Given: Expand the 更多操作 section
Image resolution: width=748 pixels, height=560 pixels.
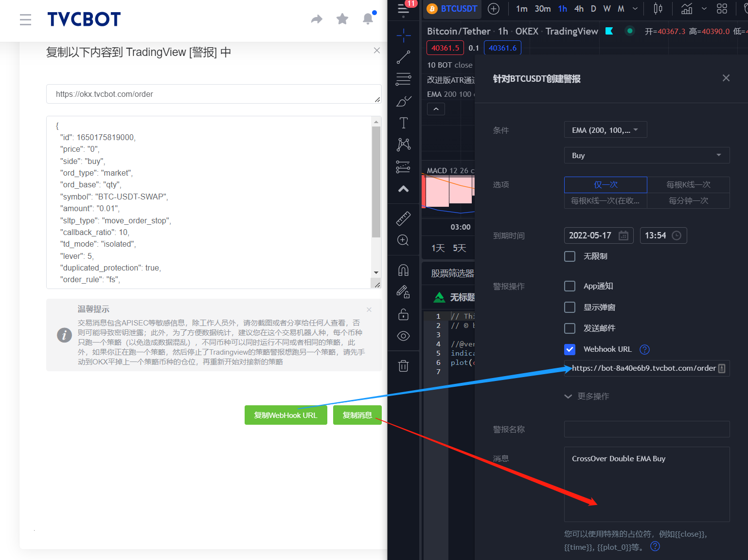Looking at the screenshot, I should pyautogui.click(x=587, y=397).
